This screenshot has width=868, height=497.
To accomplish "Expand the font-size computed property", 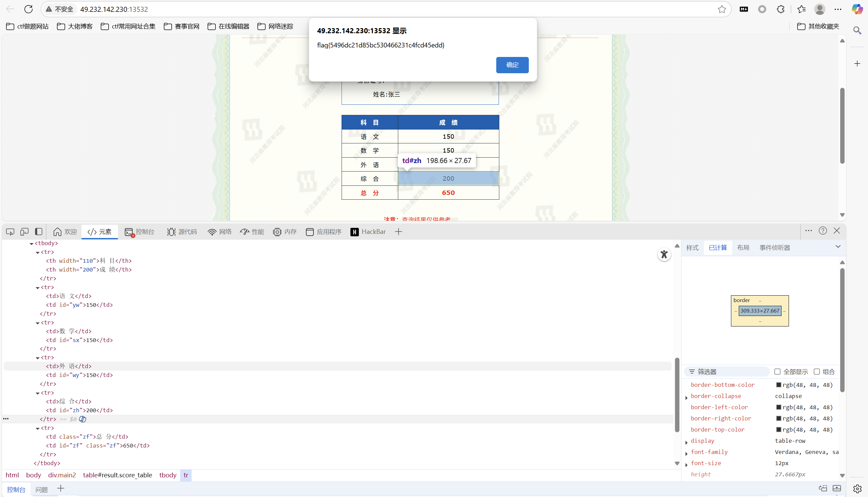I will (686, 465).
